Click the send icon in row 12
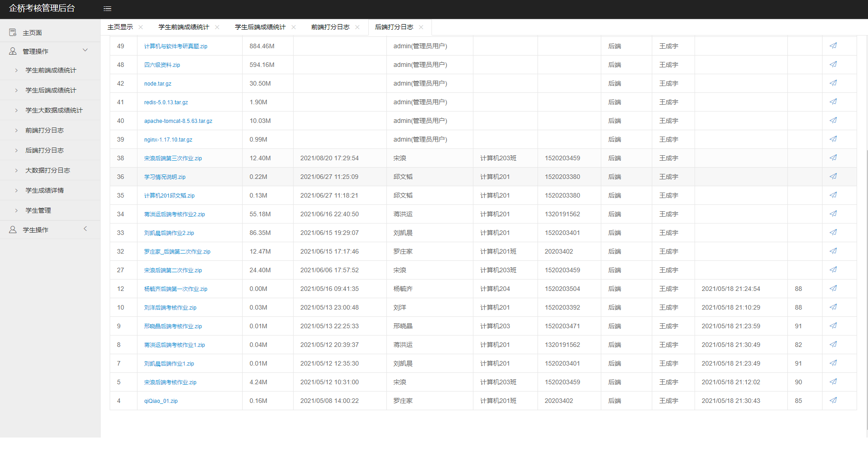 coord(833,288)
